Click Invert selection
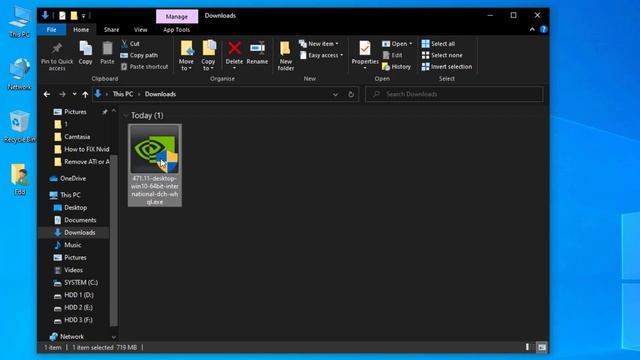Screen dimensions: 640x360 click(447, 67)
